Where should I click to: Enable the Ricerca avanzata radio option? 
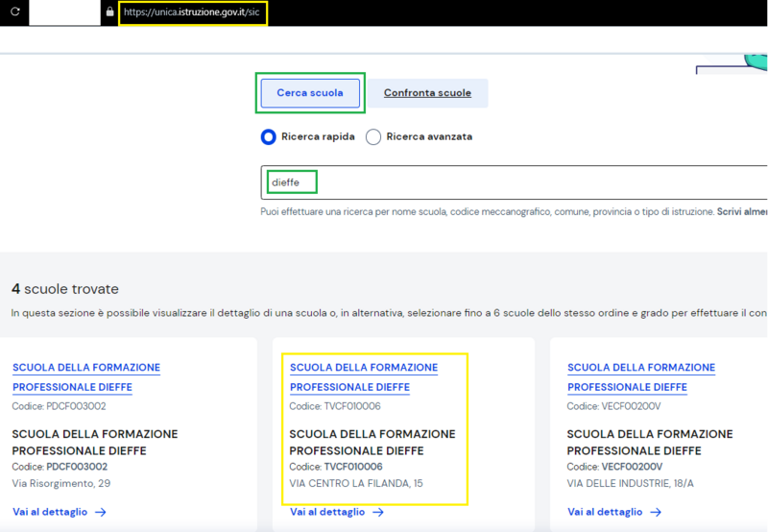pos(373,136)
